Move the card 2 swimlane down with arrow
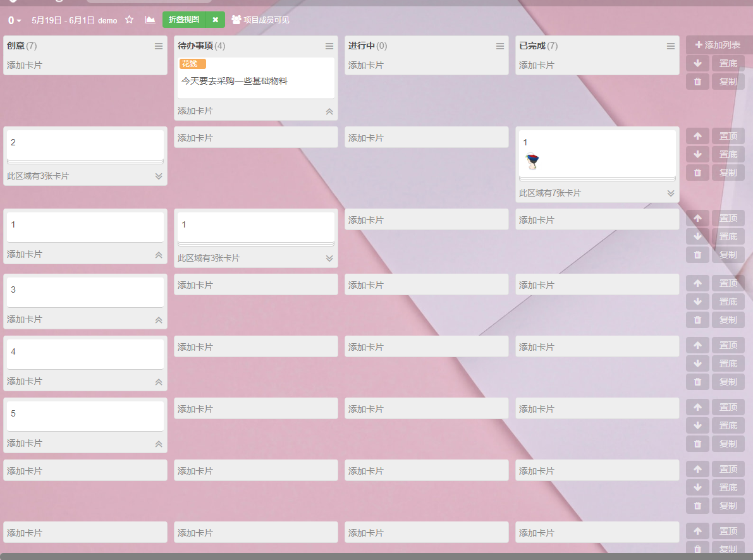The width and height of the screenshot is (753, 560). point(698,154)
